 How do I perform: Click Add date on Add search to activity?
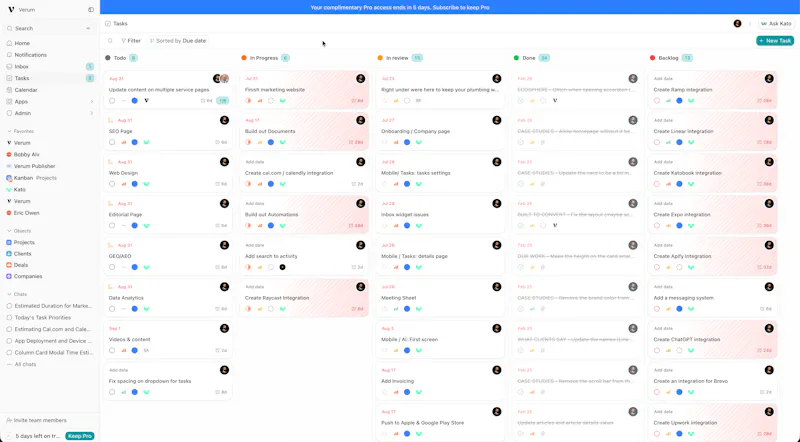click(x=255, y=245)
